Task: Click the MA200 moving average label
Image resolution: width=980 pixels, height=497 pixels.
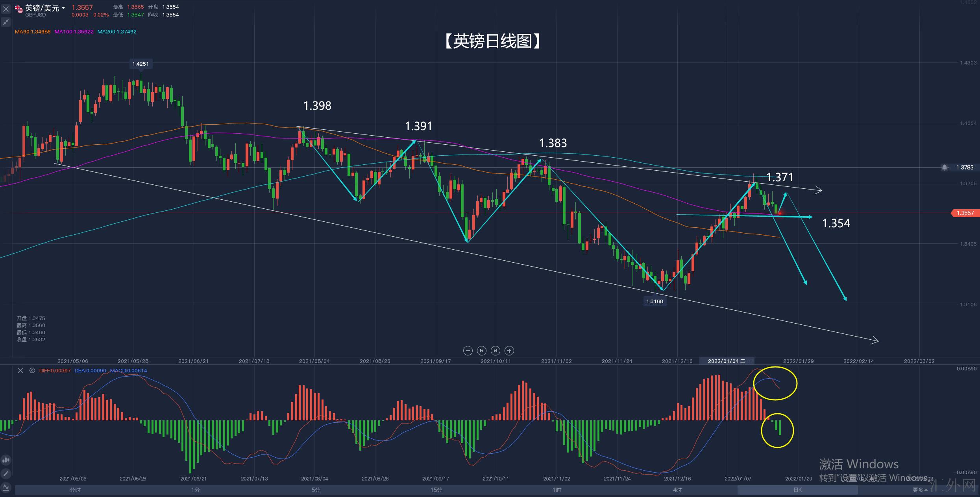Action: click(117, 32)
